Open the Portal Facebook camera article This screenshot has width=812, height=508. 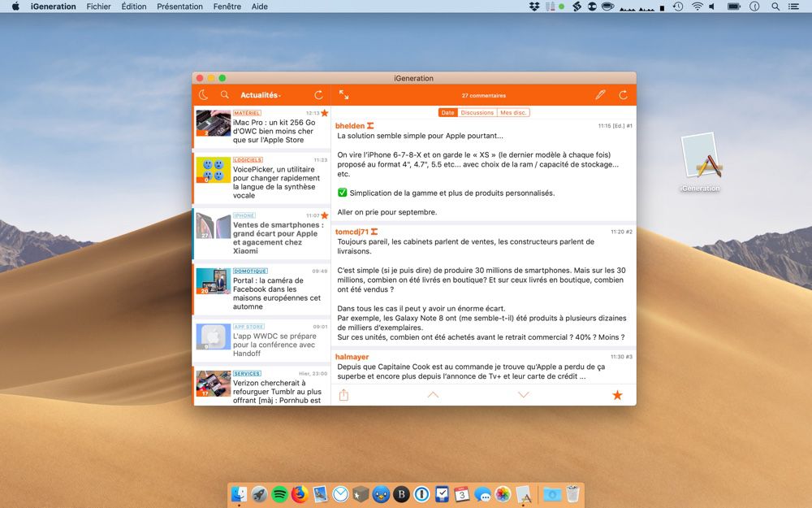pos(261,289)
